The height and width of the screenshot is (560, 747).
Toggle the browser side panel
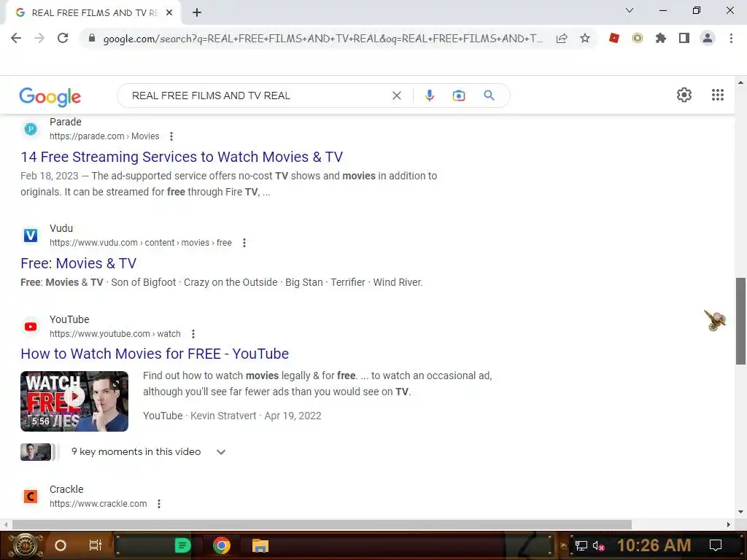(x=684, y=38)
